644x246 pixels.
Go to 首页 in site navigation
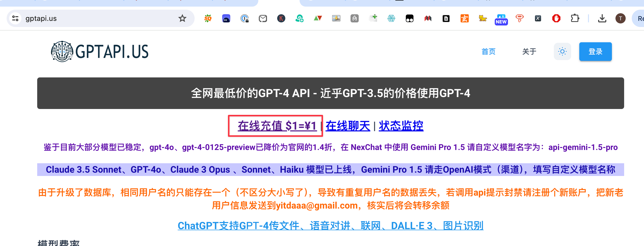tap(488, 51)
